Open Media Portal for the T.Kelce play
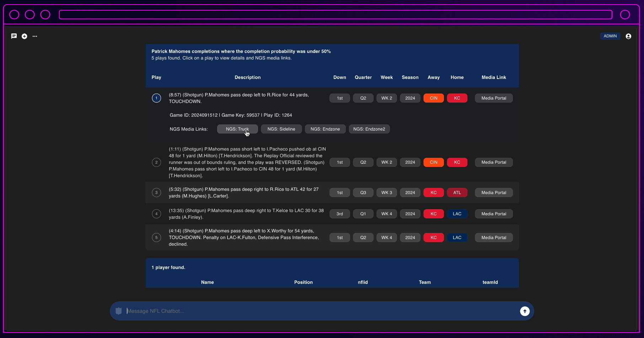The height and width of the screenshot is (338, 644). tap(494, 214)
